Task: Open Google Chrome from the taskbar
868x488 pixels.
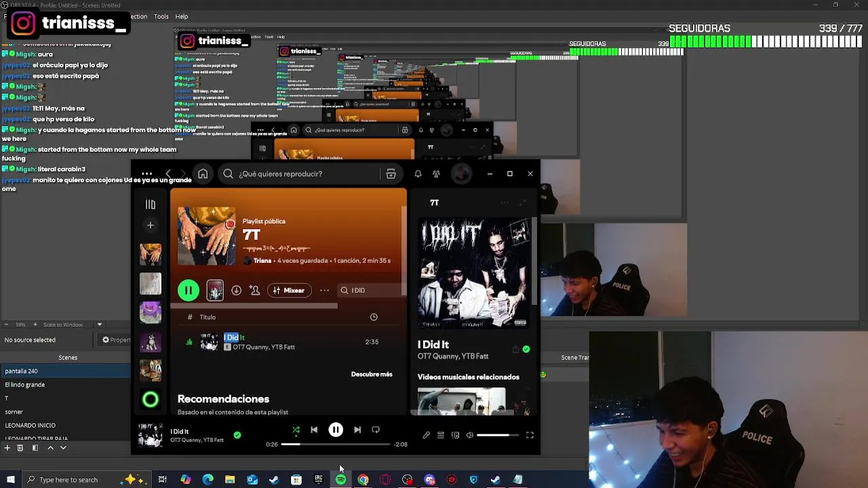Action: click(x=363, y=480)
